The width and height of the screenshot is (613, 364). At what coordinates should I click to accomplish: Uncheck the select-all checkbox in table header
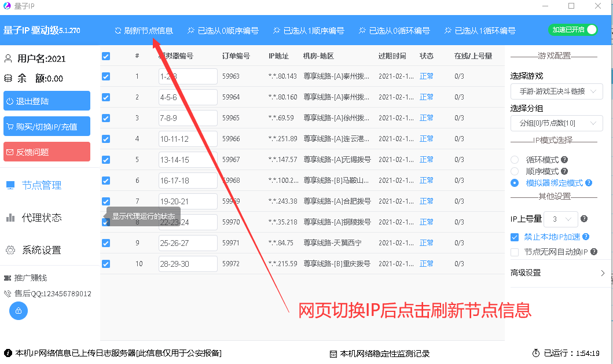(x=106, y=56)
